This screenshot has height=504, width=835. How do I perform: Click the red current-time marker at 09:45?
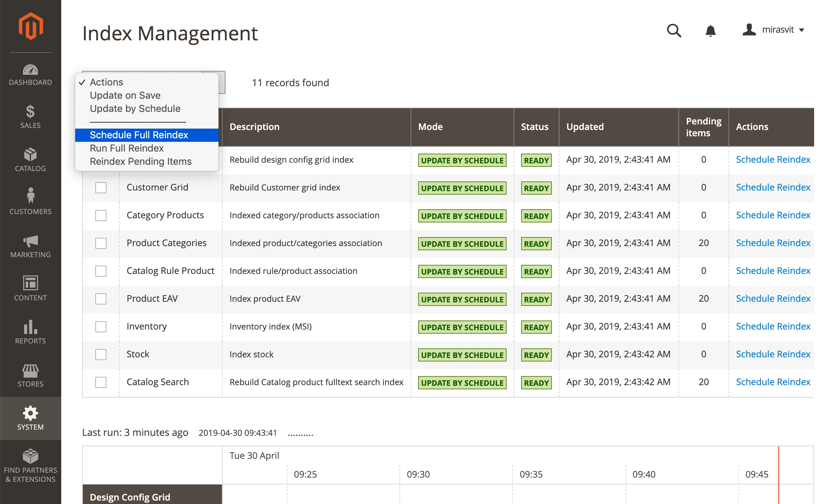click(x=779, y=474)
